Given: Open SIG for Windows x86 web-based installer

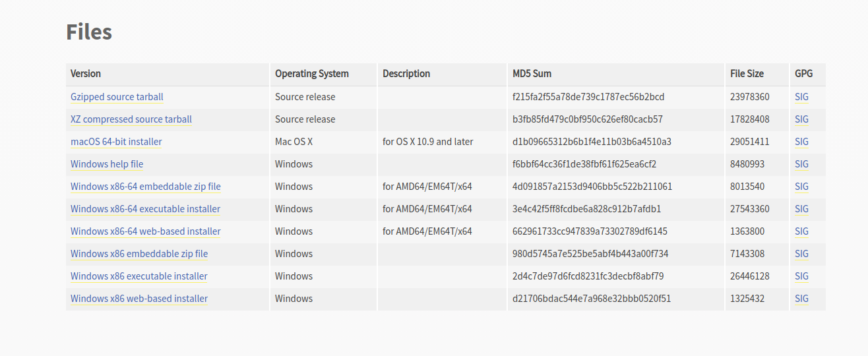Looking at the screenshot, I should pyautogui.click(x=801, y=299).
